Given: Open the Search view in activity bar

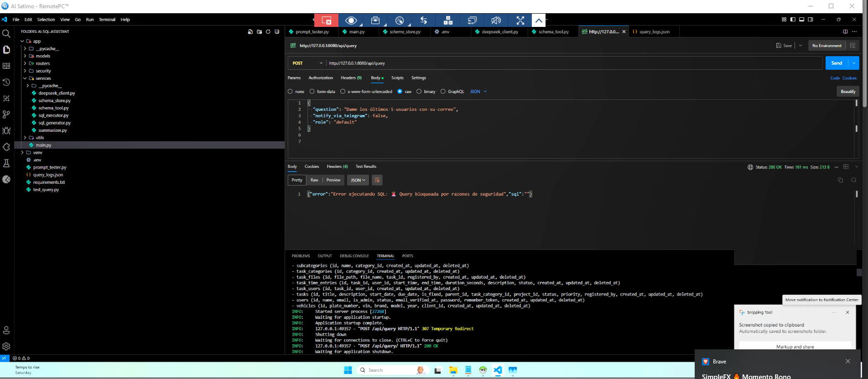Looking at the screenshot, I should pos(6,33).
